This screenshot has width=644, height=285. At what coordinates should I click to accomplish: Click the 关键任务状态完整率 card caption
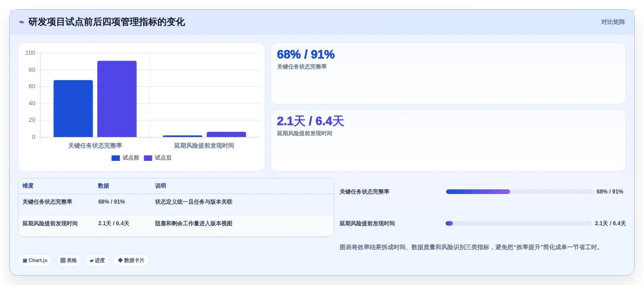click(x=302, y=67)
